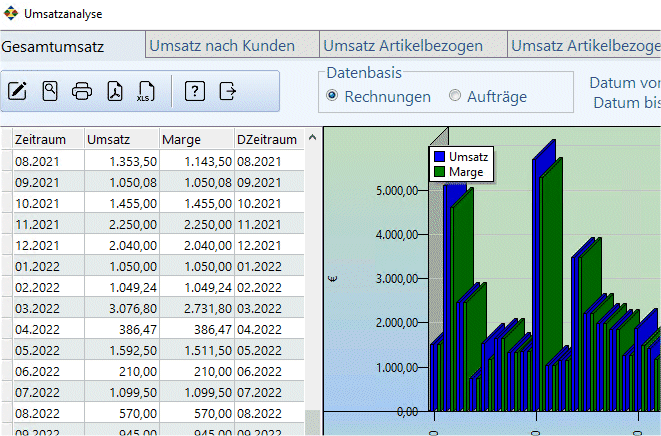Click the green Marge legend swatch
The height and width of the screenshot is (436, 661).
click(x=439, y=172)
